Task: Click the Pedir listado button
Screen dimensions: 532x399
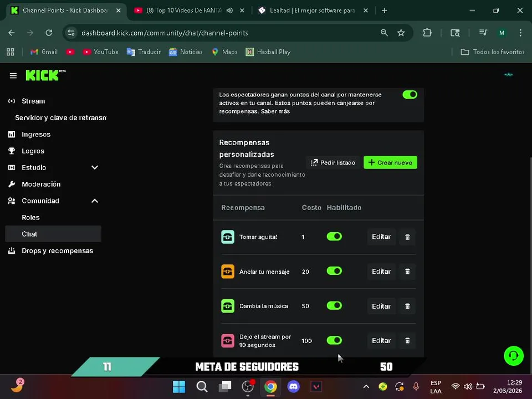Action: pyautogui.click(x=333, y=162)
